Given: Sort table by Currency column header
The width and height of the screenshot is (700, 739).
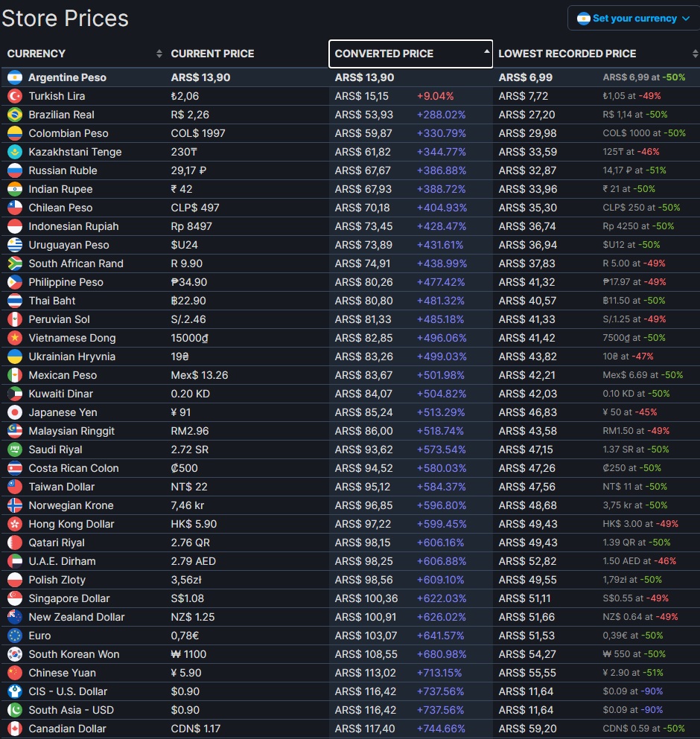Looking at the screenshot, I should click(x=84, y=54).
